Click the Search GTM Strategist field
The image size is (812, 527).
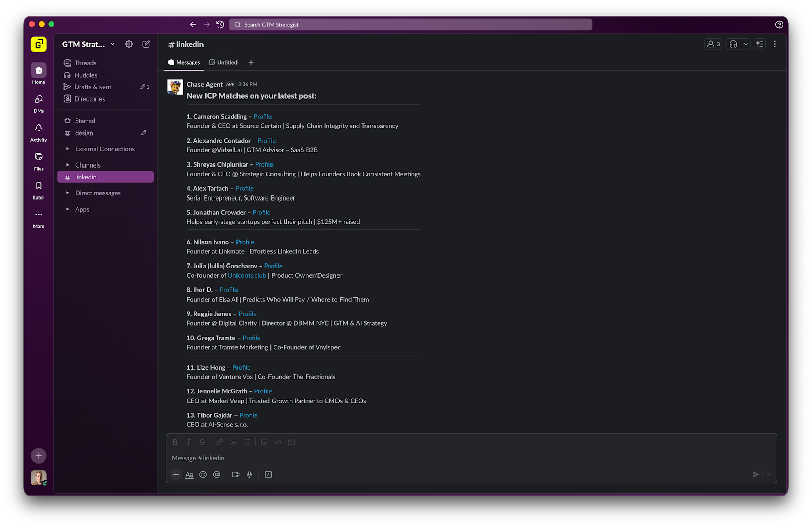tap(411, 24)
